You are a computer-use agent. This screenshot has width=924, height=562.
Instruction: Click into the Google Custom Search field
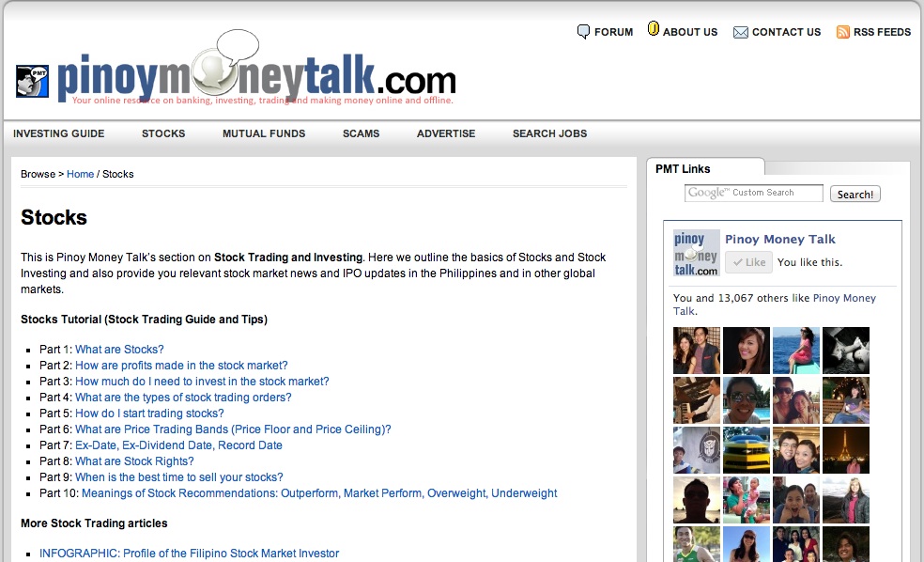pyautogui.click(x=753, y=194)
